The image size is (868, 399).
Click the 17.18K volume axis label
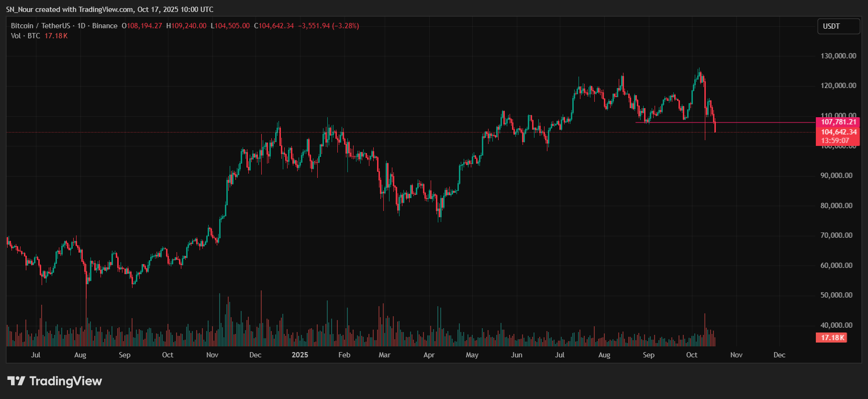click(832, 338)
